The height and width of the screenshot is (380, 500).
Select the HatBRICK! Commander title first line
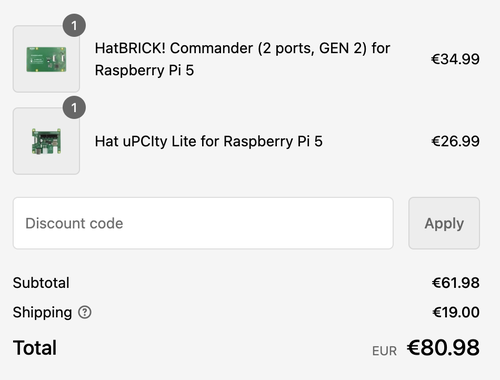pos(242,48)
